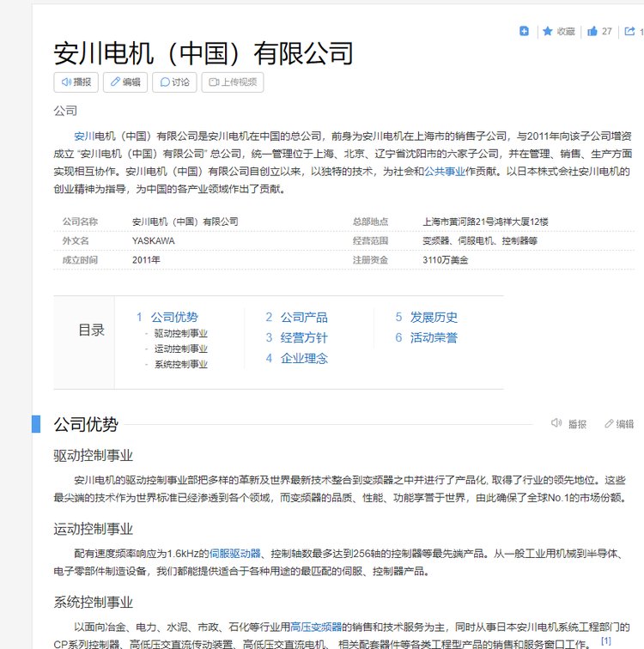Viewport: 644px width, 649px height.
Task: Click the 高压变频器 link
Action: point(316,627)
